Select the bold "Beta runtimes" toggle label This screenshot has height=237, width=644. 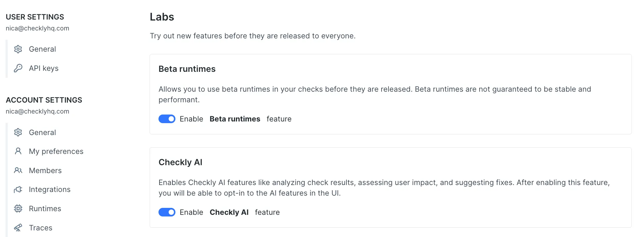tap(235, 119)
